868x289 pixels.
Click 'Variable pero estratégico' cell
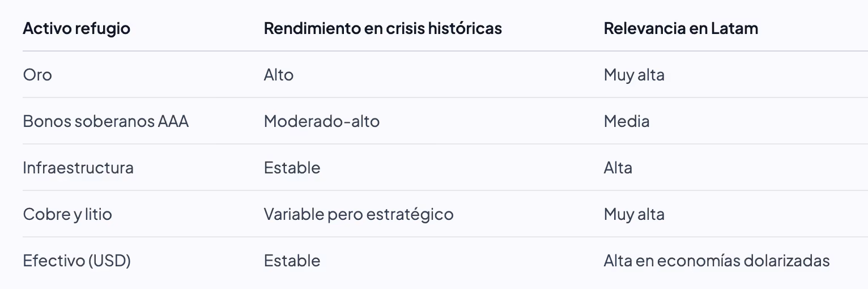[359, 214]
